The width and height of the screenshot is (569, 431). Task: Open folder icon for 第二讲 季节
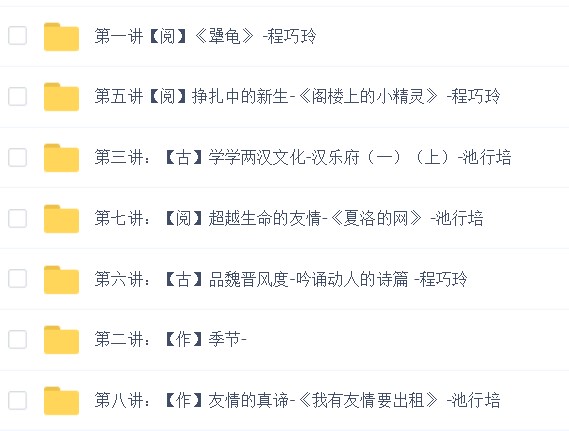pyautogui.click(x=61, y=340)
